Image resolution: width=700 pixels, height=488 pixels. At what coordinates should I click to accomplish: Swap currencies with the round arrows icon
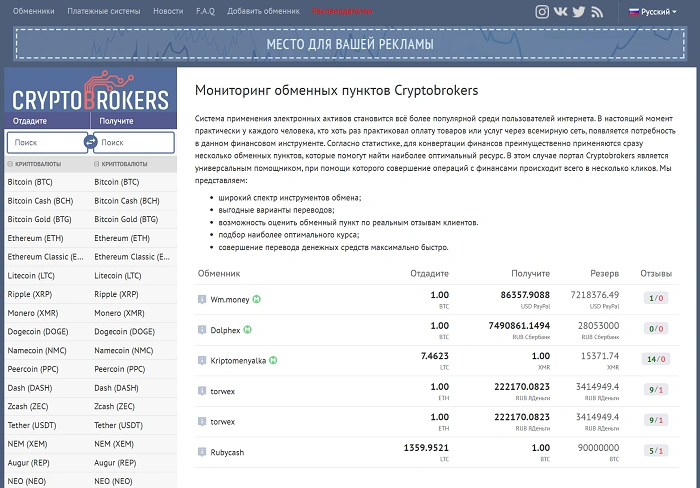click(x=91, y=142)
